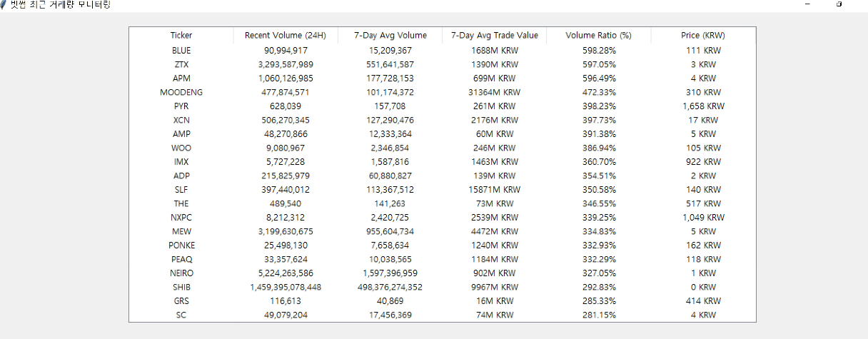This screenshot has height=339, width=868.
Task: Select the BLUE ticker row
Action: pyautogui.click(x=442, y=51)
